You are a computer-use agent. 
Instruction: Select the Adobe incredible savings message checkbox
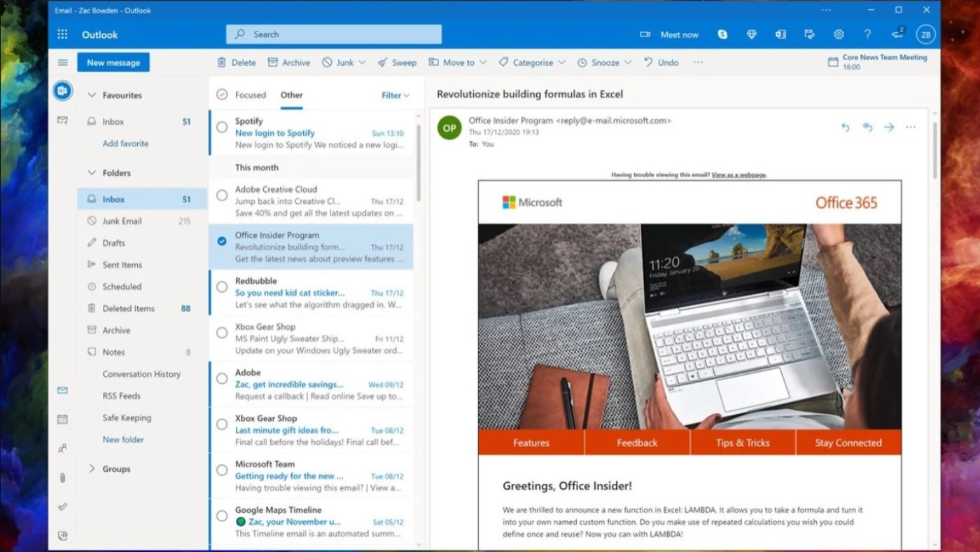(222, 378)
